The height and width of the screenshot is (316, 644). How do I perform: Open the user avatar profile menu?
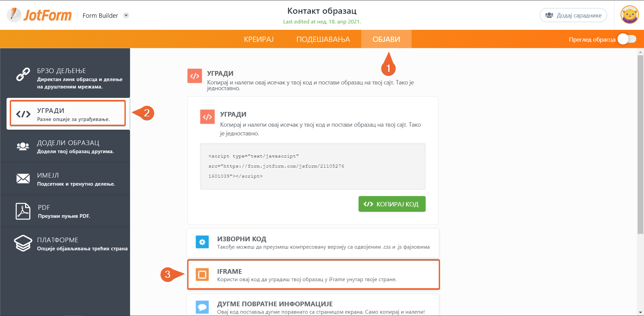coord(629,15)
